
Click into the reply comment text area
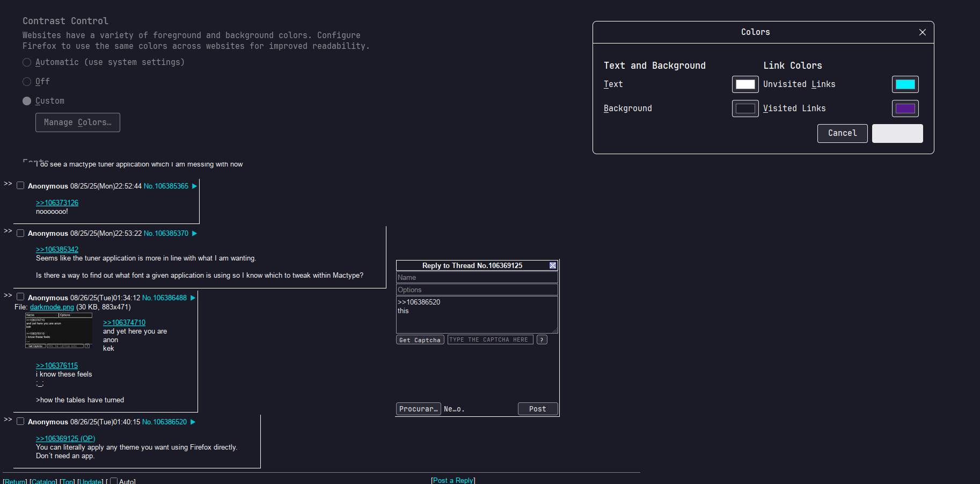point(477,315)
